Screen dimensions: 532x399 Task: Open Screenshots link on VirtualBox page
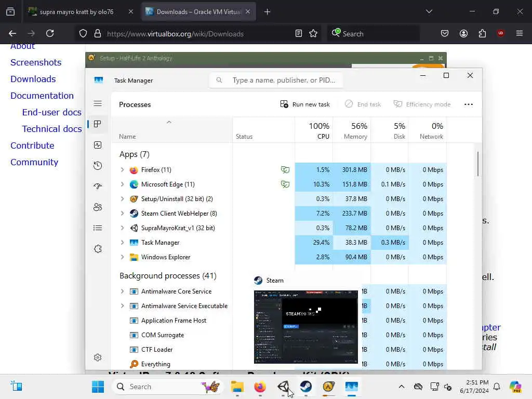(x=36, y=62)
